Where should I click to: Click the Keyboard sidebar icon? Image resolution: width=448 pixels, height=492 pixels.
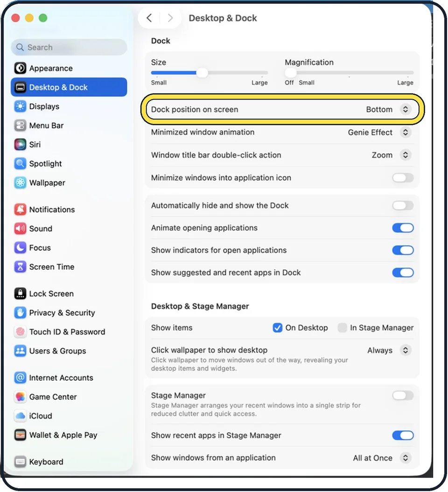coord(21,462)
